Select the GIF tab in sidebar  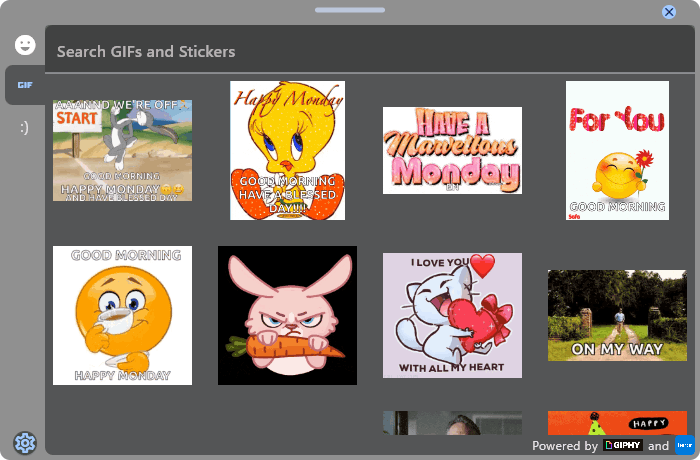coord(25,85)
